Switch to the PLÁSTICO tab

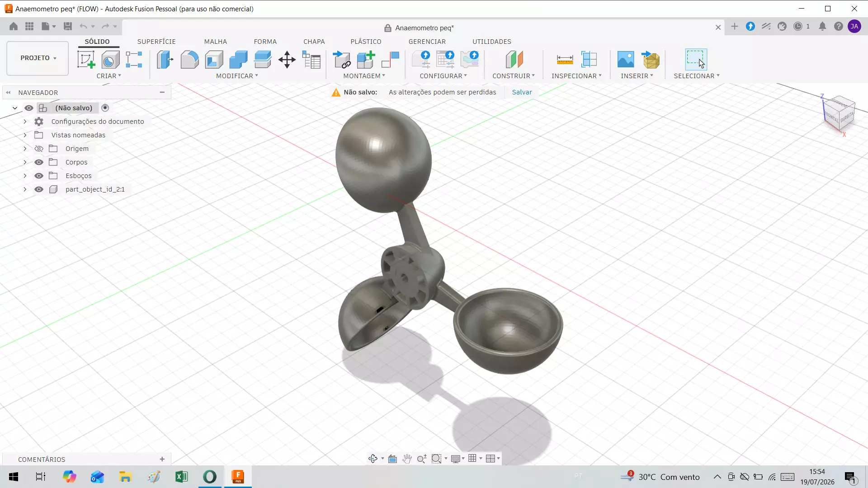(366, 42)
